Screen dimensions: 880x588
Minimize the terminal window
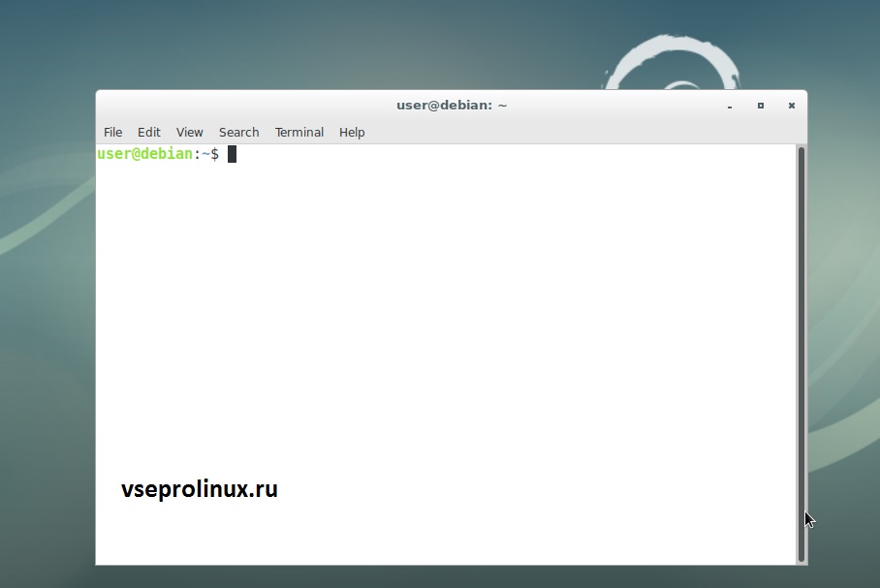point(730,106)
